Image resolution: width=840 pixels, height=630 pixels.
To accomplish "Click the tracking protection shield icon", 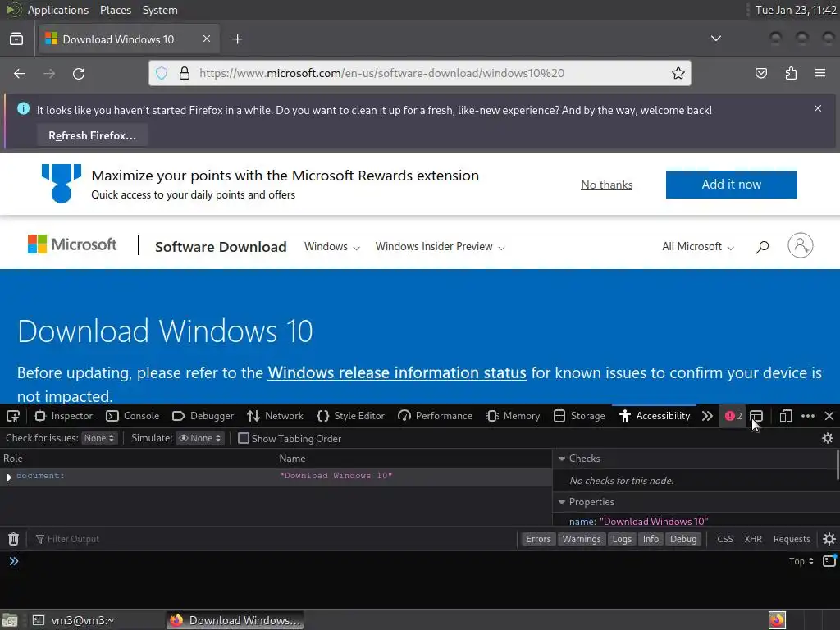I will (162, 73).
